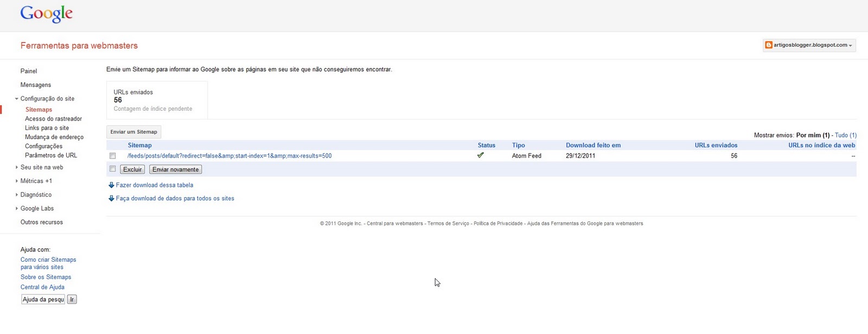Click the Excluir button

[132, 169]
